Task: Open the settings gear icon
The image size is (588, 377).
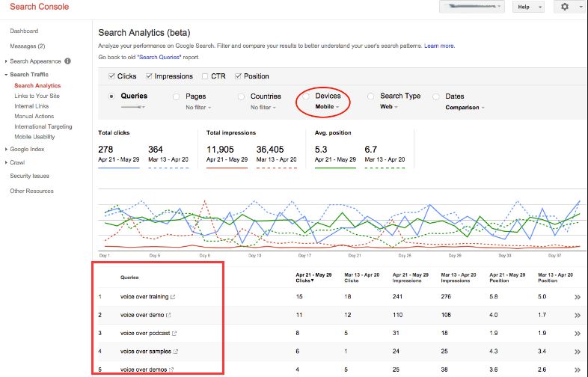Action: [564, 7]
